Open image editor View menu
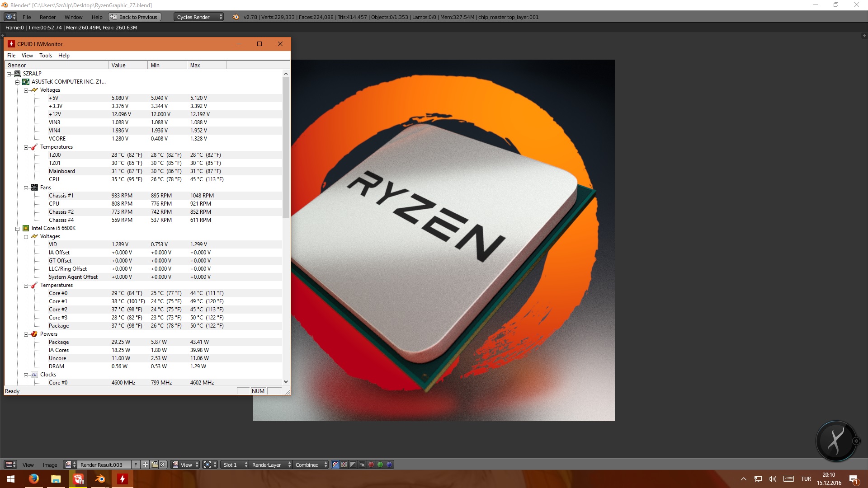868x488 pixels. coord(28,465)
